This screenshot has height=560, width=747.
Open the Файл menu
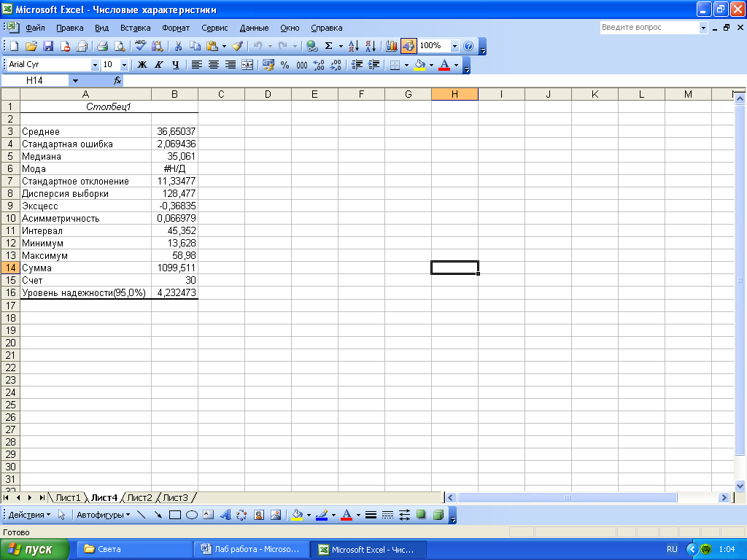pos(35,28)
